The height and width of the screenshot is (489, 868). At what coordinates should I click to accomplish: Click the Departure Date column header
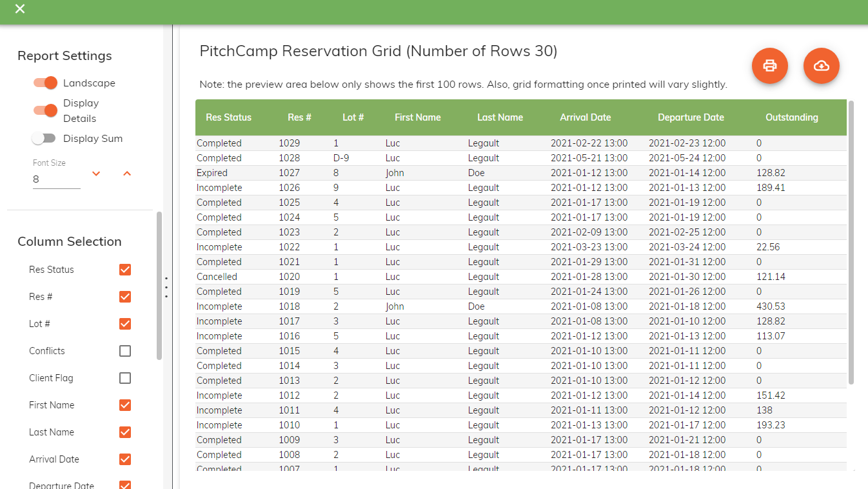point(691,117)
